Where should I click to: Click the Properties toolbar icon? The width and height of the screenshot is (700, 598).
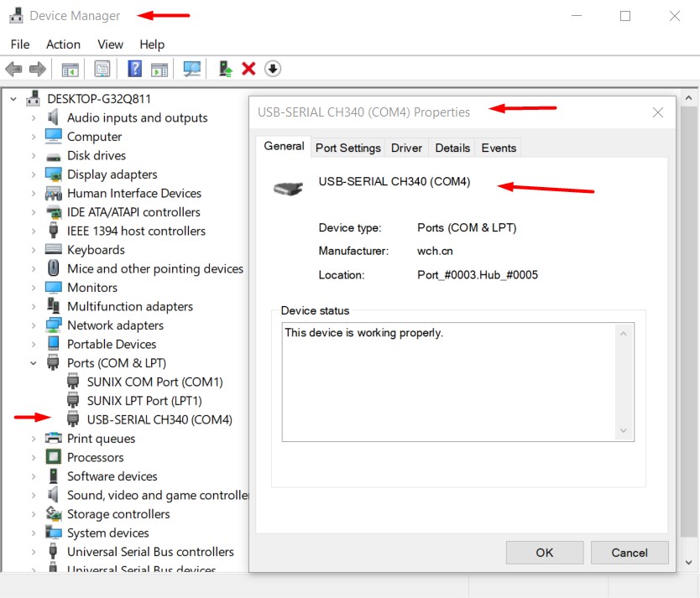102,69
